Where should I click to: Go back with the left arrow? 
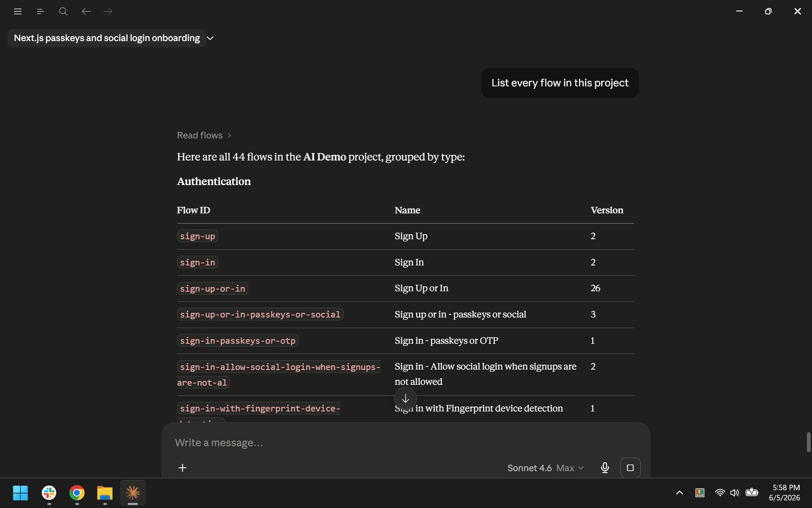pyautogui.click(x=86, y=11)
